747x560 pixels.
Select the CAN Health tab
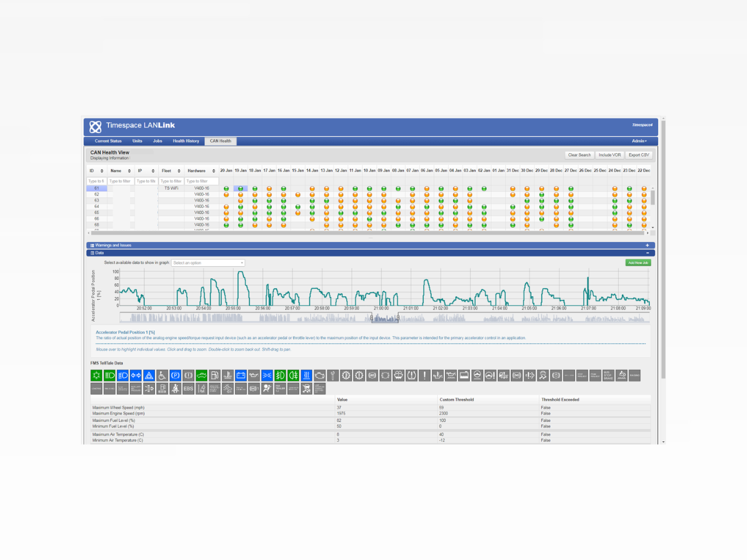pos(220,141)
